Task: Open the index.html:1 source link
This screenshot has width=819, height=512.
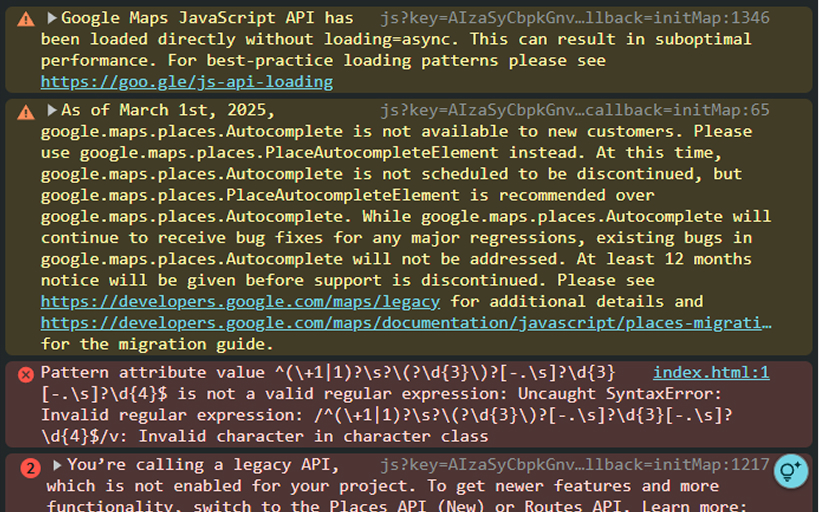Action: (710, 372)
